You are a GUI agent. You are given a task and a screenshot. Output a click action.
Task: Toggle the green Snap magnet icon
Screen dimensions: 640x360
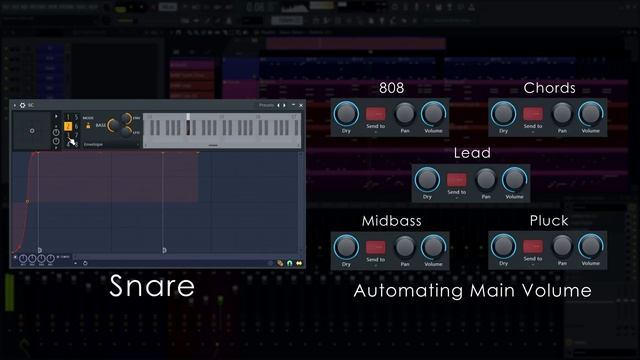pos(290,263)
